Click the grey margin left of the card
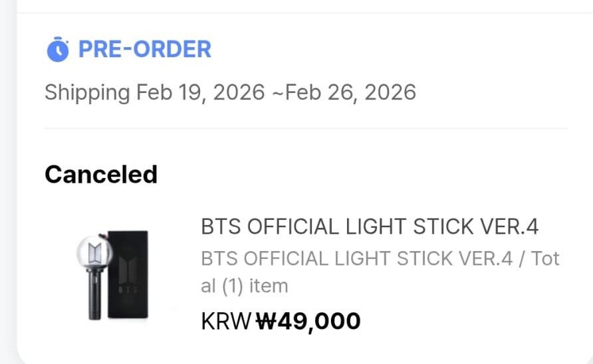Screen dimensions: 593x364 [8, 182]
